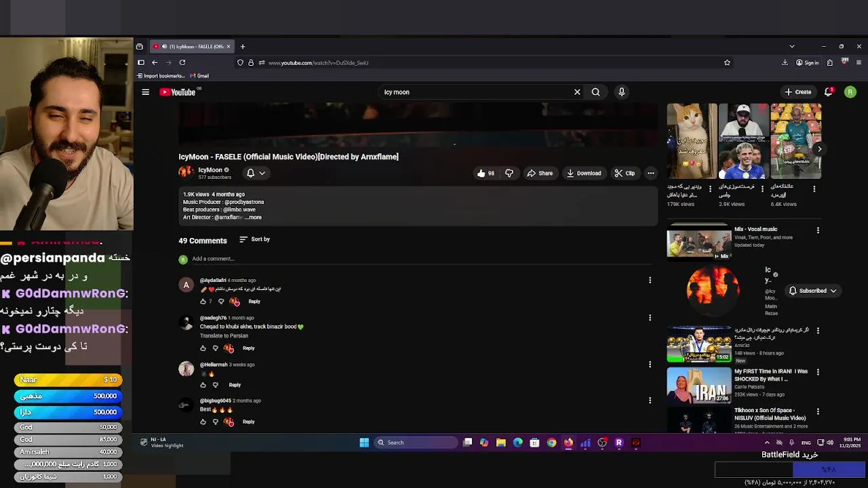
Task: Open Google Chrome from the taskbar
Action: [x=551, y=443]
